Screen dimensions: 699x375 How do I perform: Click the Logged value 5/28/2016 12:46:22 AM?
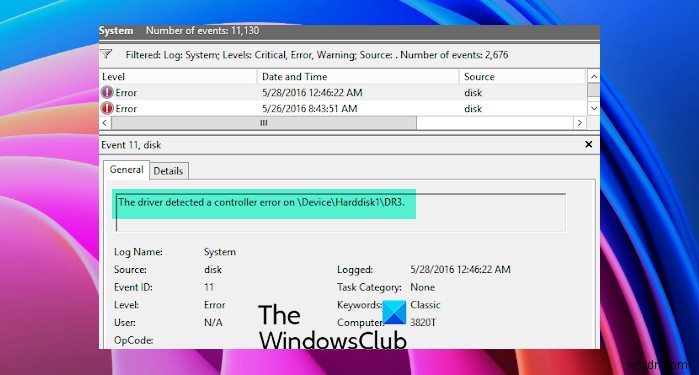coord(460,269)
